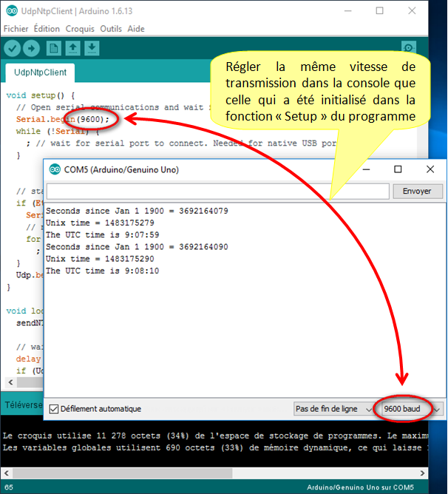Open Serial Monitor magnifier icon
The height and width of the screenshot is (494, 448).
tap(409, 48)
